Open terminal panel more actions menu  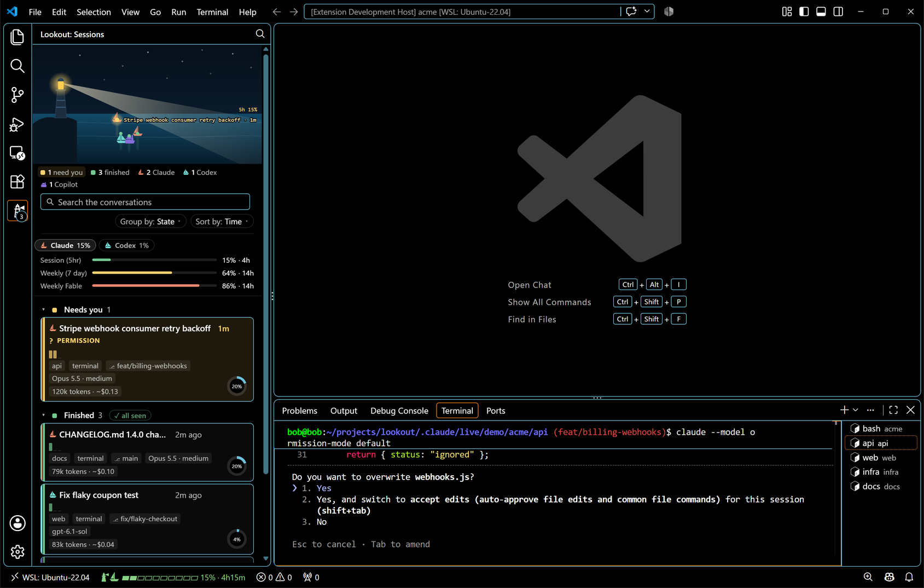[870, 410]
